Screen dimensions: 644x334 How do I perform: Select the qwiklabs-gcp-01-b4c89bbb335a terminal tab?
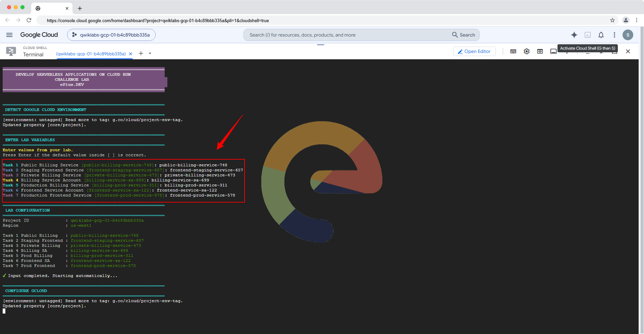coord(91,54)
